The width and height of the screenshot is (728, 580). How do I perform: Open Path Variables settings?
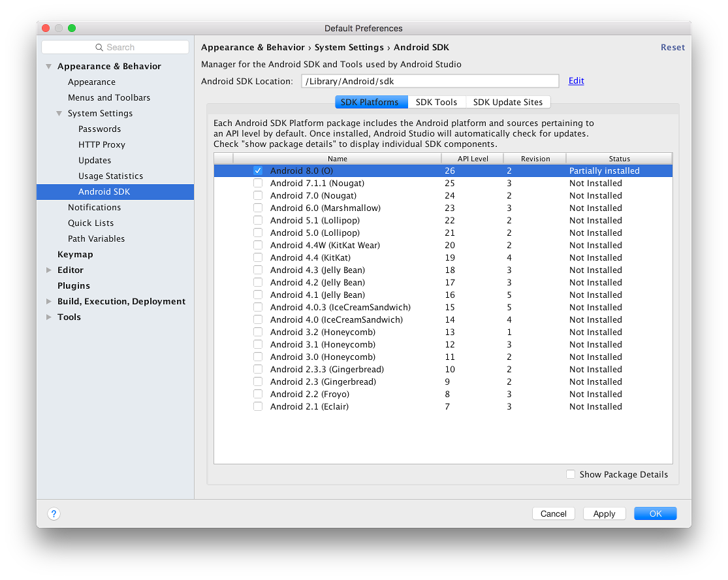(96, 238)
